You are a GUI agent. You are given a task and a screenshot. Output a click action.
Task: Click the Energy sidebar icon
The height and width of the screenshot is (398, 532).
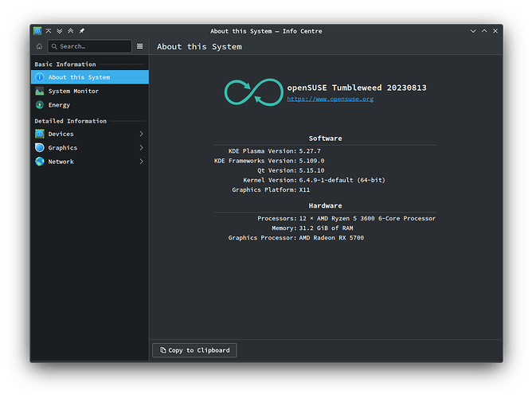[40, 105]
